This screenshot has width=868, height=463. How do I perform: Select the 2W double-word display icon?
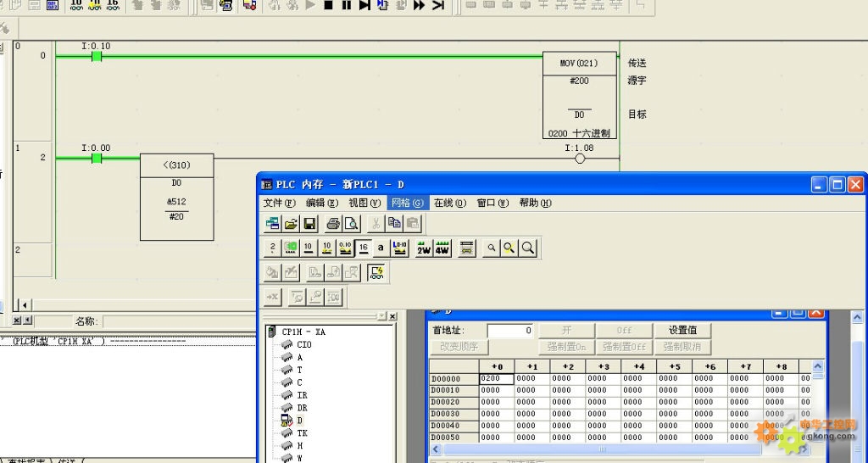click(423, 248)
